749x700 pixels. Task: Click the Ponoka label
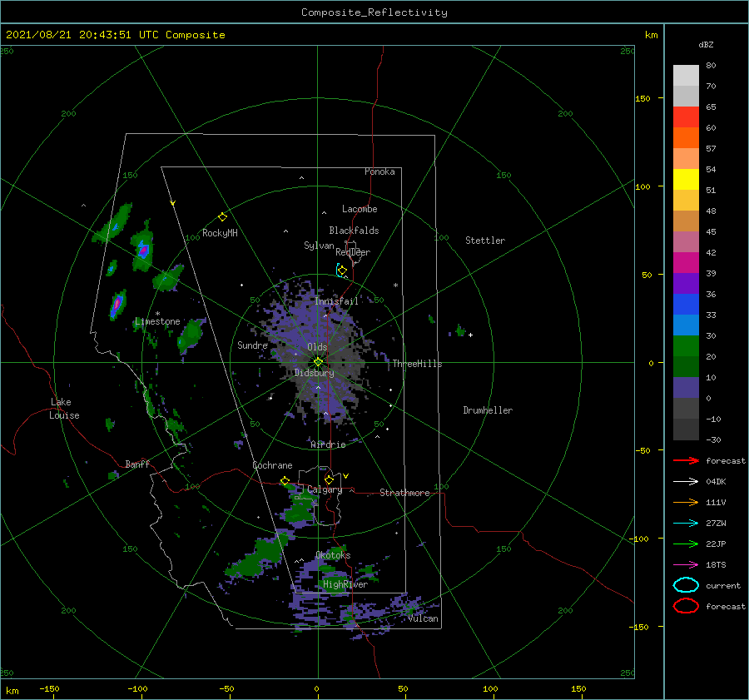click(x=379, y=171)
